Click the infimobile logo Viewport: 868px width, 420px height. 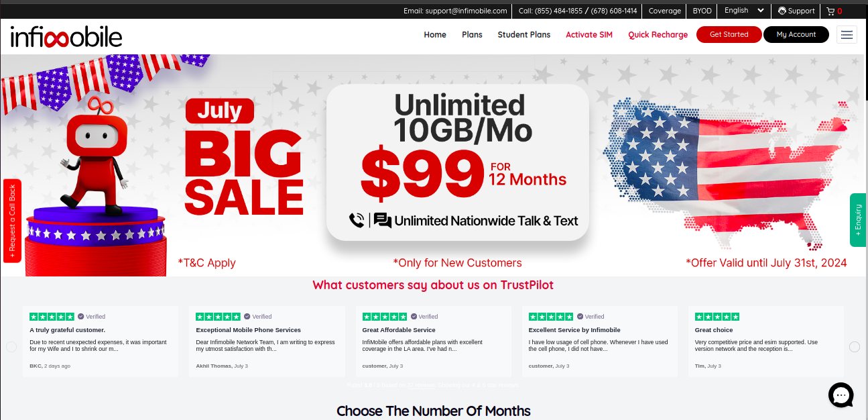click(66, 36)
